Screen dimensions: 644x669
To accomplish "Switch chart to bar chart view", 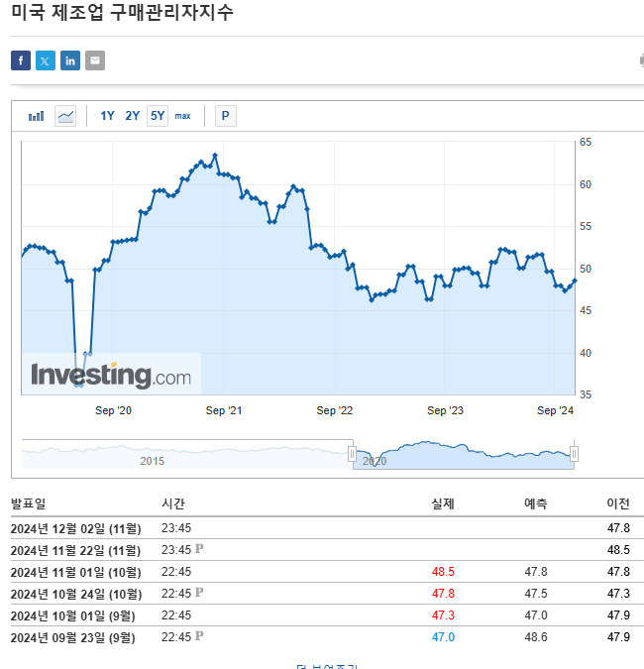I will (37, 116).
